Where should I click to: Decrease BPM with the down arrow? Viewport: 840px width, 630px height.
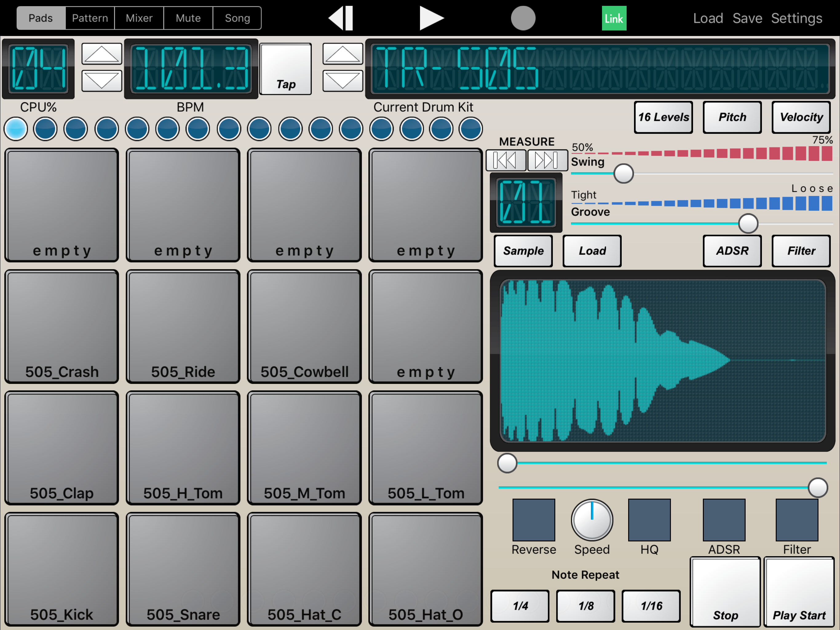pos(102,81)
